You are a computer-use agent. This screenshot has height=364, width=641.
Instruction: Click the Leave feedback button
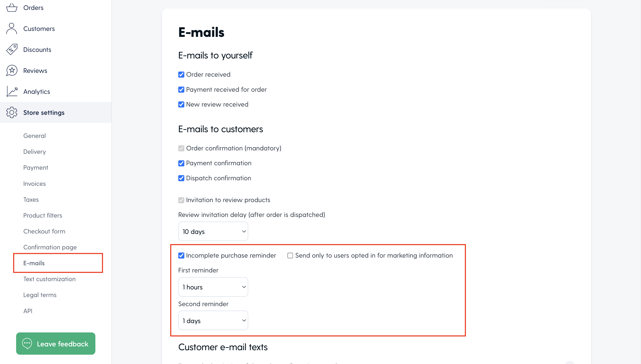56,343
